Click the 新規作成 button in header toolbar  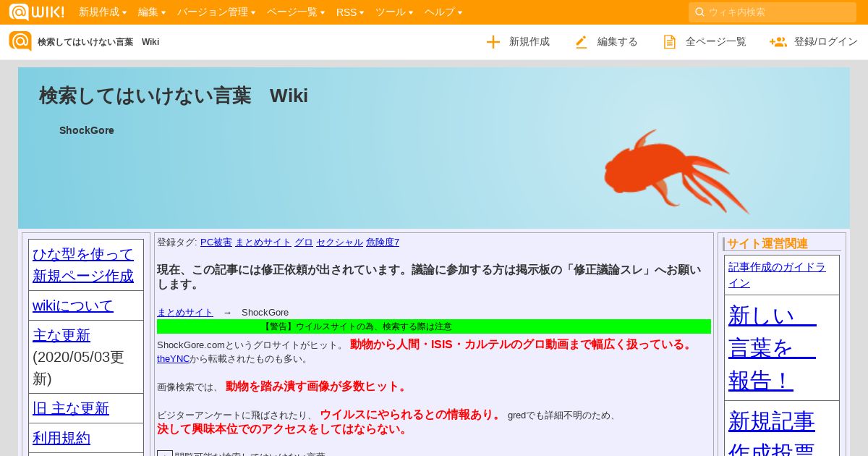tap(518, 42)
